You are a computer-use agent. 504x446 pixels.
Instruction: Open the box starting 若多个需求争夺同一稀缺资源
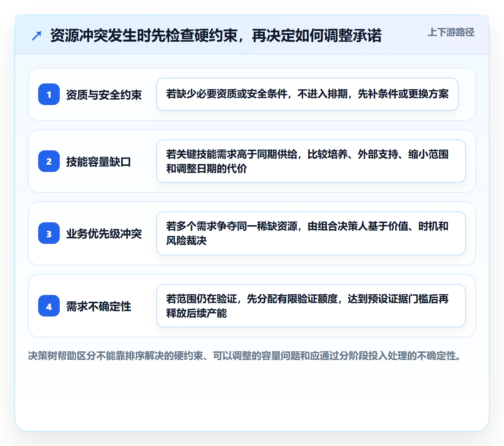(x=311, y=233)
